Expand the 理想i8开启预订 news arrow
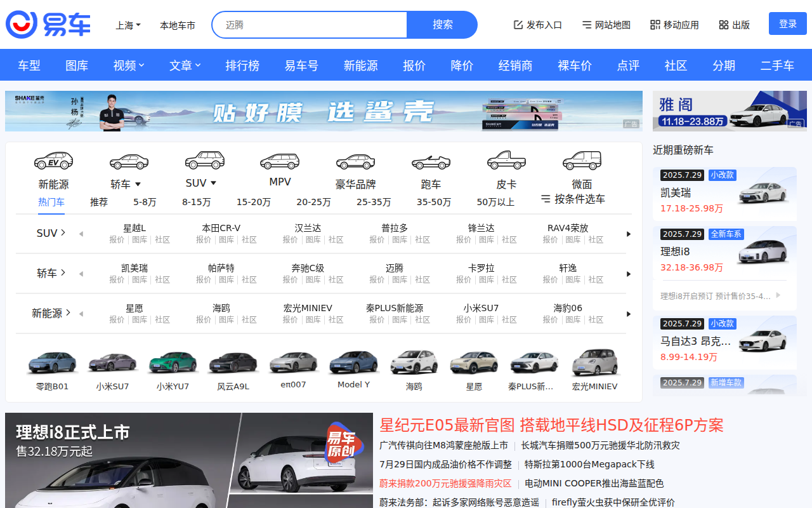This screenshot has height=508, width=812. click(x=778, y=295)
